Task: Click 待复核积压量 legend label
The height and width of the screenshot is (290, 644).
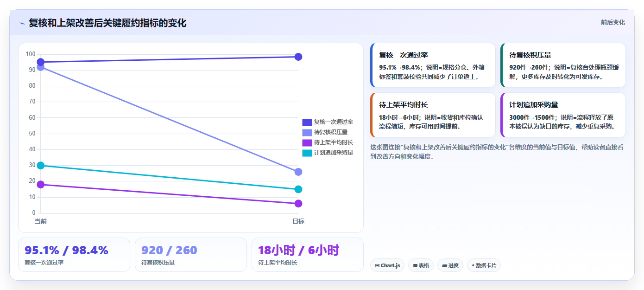Action: pyautogui.click(x=330, y=132)
